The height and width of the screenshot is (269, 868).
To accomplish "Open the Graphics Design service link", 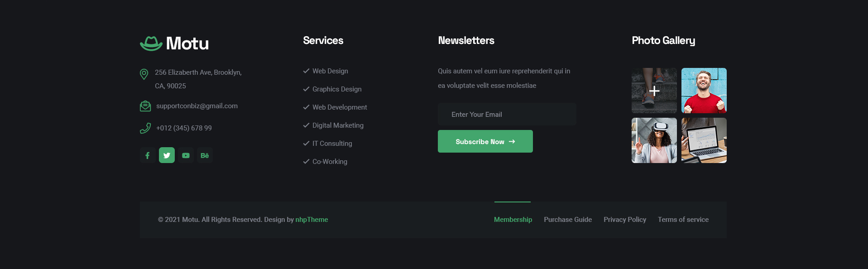I will coord(337,89).
